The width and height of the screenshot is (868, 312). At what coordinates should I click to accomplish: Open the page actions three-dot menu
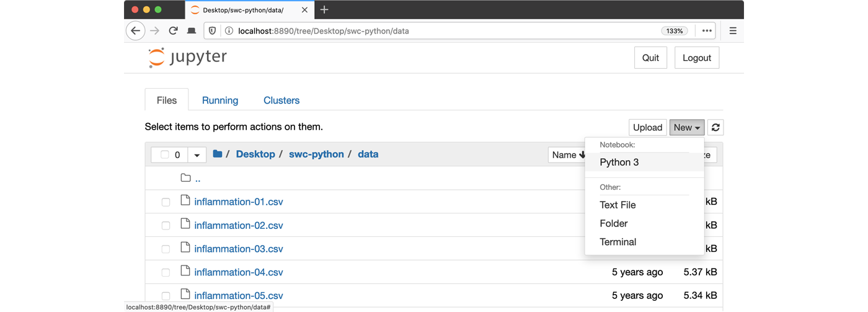pos(707,30)
